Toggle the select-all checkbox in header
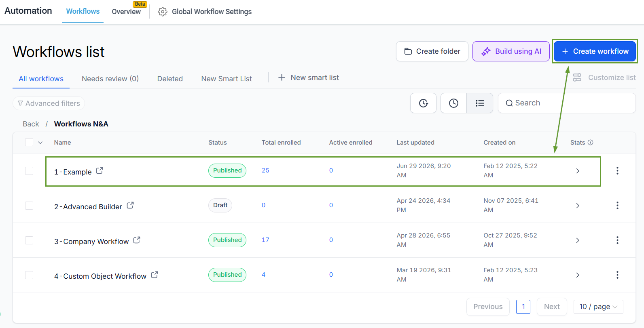This screenshot has width=644, height=328. (29, 142)
